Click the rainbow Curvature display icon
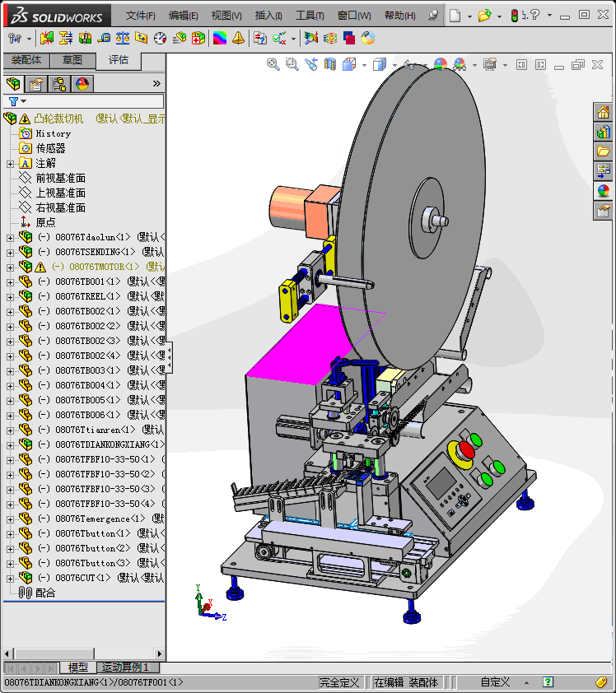 coord(220,39)
